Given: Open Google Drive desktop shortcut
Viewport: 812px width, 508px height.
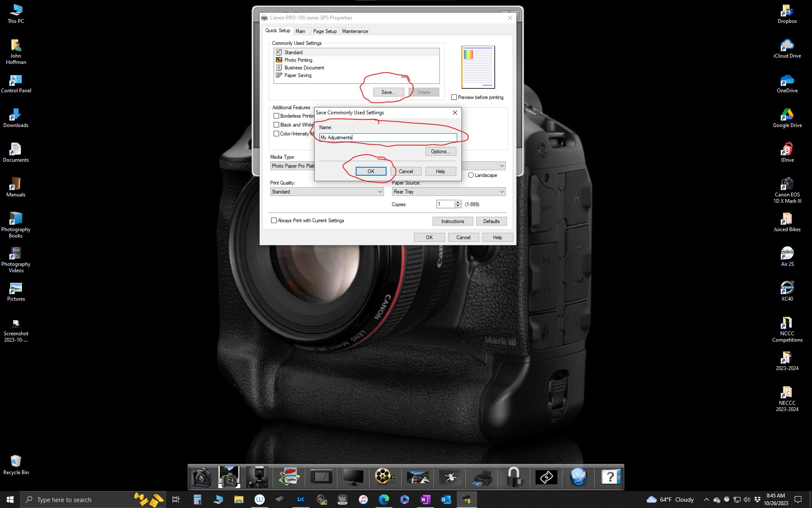Looking at the screenshot, I should (787, 116).
